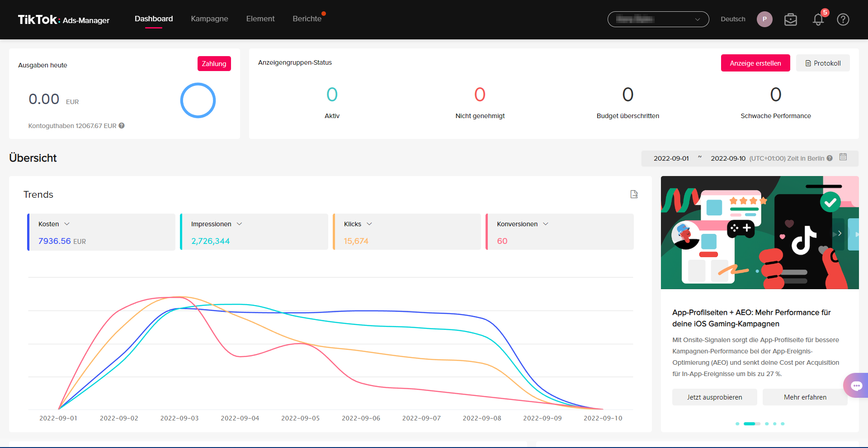Image resolution: width=868 pixels, height=448 pixels.
Task: Open the Dashboard tab
Action: [x=154, y=19]
